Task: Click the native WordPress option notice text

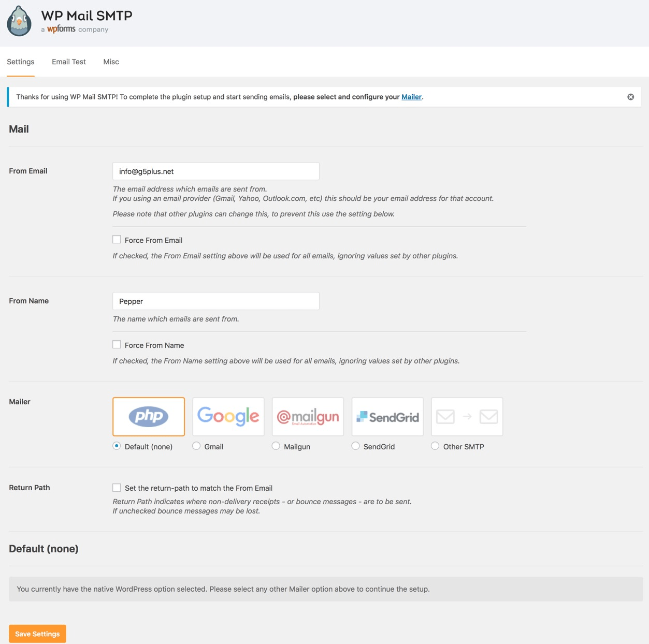Action: [x=223, y=589]
